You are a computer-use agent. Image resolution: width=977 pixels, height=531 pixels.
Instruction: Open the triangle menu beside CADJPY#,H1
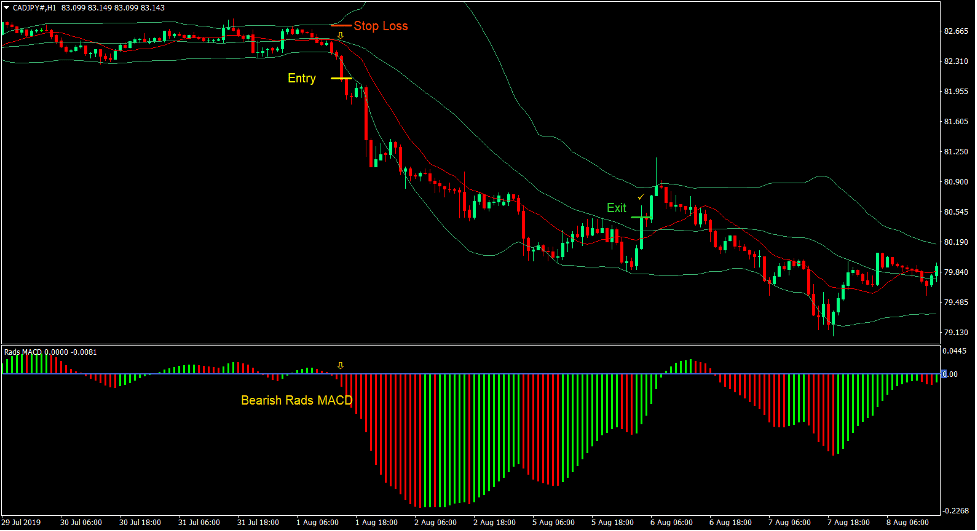tap(7, 8)
